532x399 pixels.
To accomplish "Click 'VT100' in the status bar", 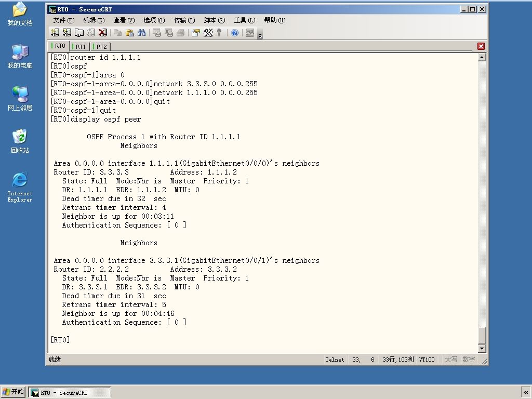I will [x=427, y=360].
